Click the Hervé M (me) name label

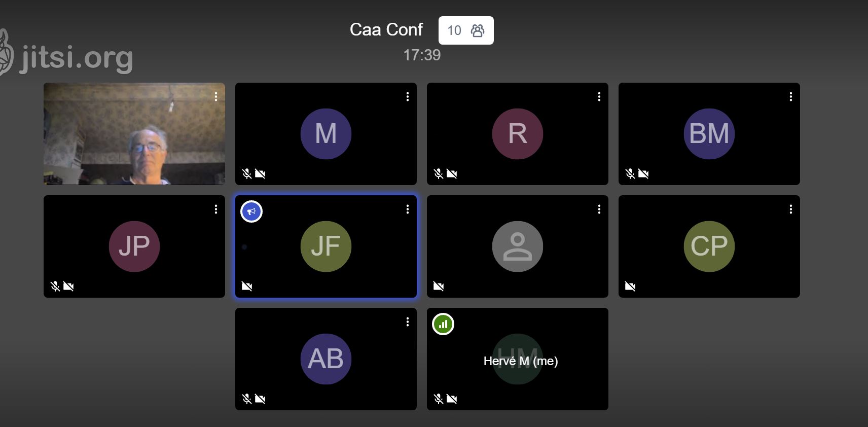coord(521,361)
